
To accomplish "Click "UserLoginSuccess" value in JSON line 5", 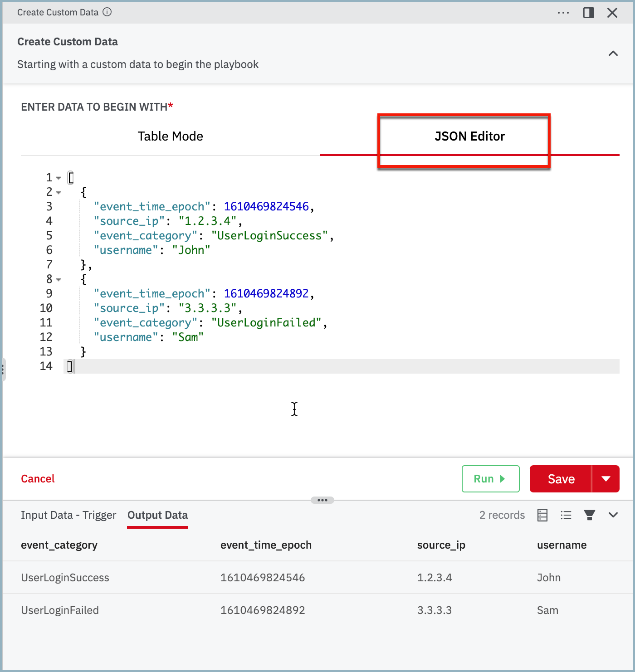I will point(269,236).
